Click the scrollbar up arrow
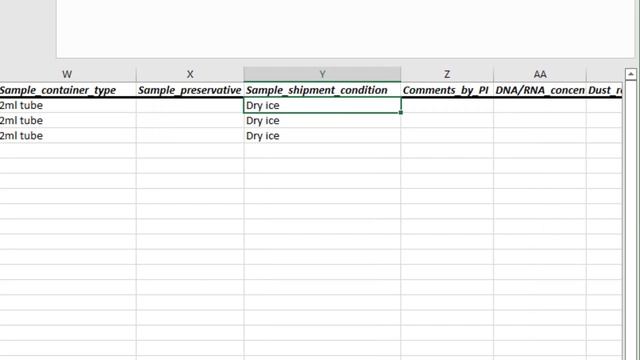 [x=631, y=74]
